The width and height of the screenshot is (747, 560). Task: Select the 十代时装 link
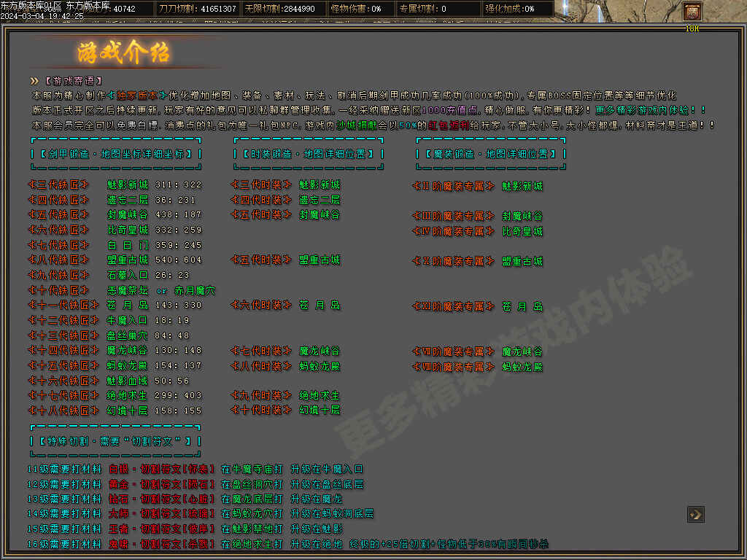(x=260, y=410)
